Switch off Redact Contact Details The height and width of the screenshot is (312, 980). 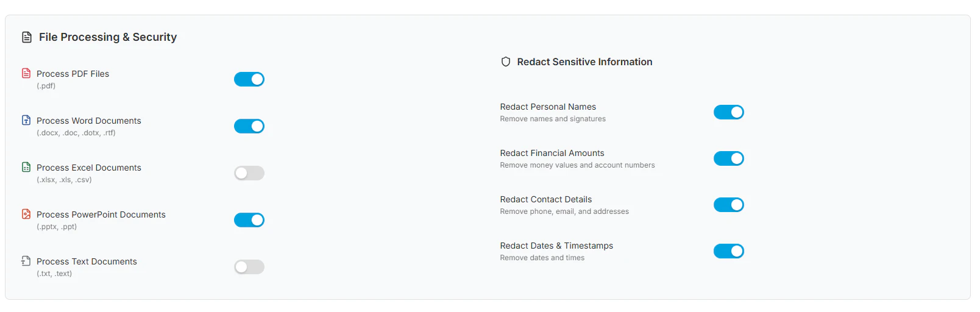click(x=729, y=205)
